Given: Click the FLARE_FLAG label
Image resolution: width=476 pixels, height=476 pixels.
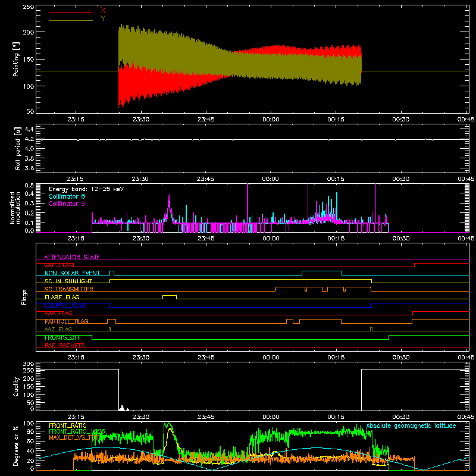Looking at the screenshot, I should coord(62,297).
